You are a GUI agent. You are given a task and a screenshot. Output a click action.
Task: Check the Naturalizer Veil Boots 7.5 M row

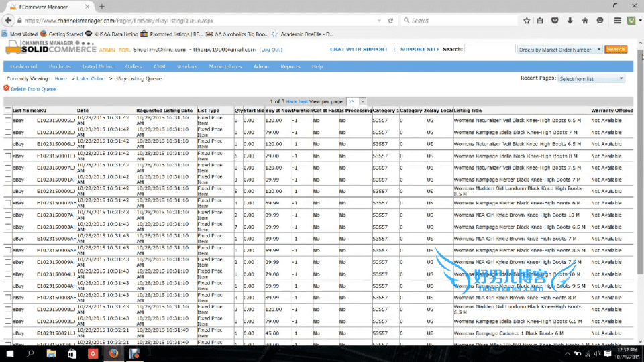point(8,168)
